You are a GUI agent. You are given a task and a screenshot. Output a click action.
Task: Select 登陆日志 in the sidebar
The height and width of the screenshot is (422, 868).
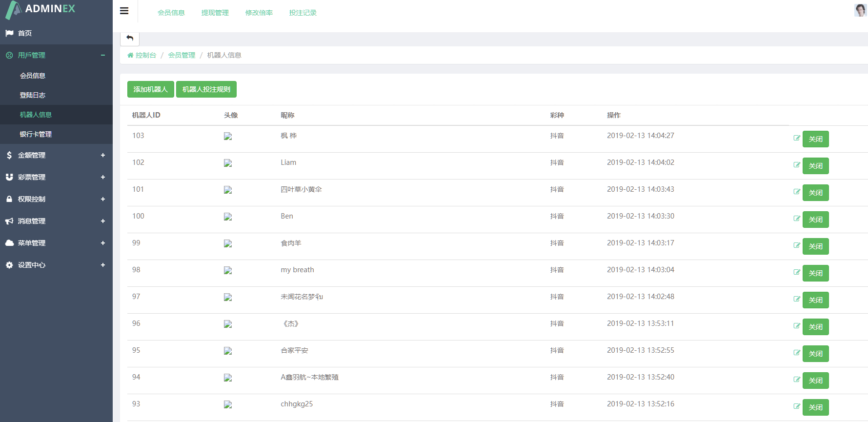click(33, 95)
